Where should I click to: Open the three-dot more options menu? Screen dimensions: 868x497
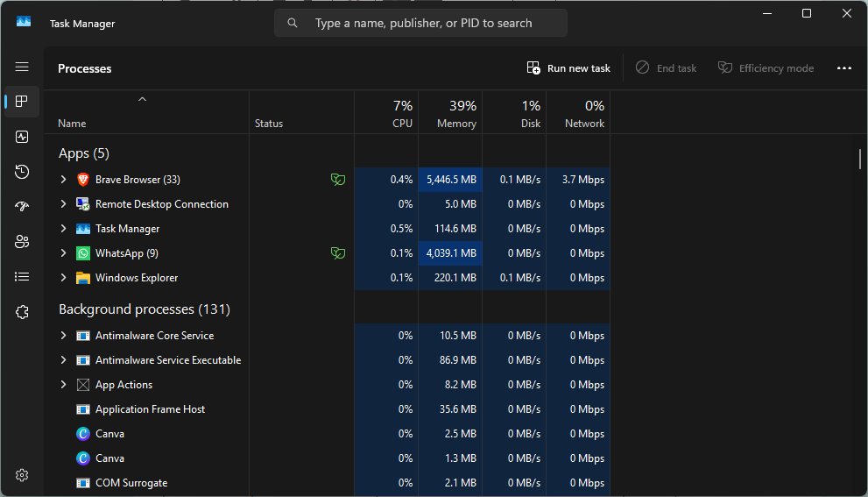[844, 68]
